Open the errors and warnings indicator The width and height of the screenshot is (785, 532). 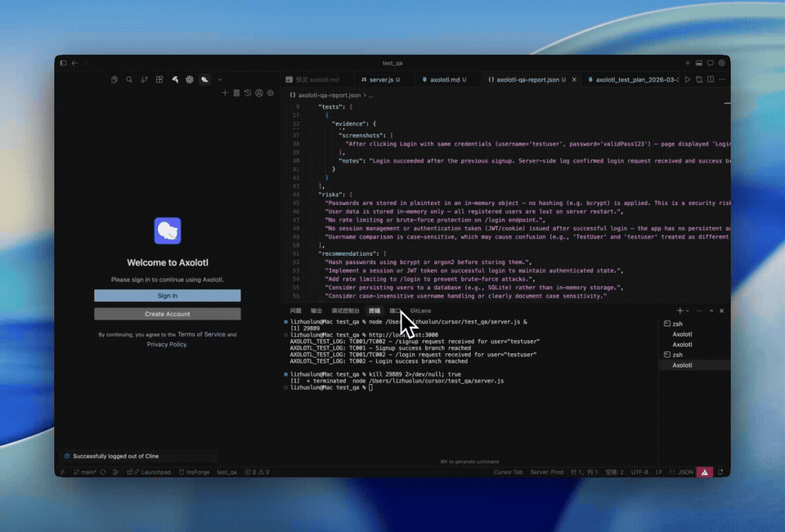[x=257, y=472]
